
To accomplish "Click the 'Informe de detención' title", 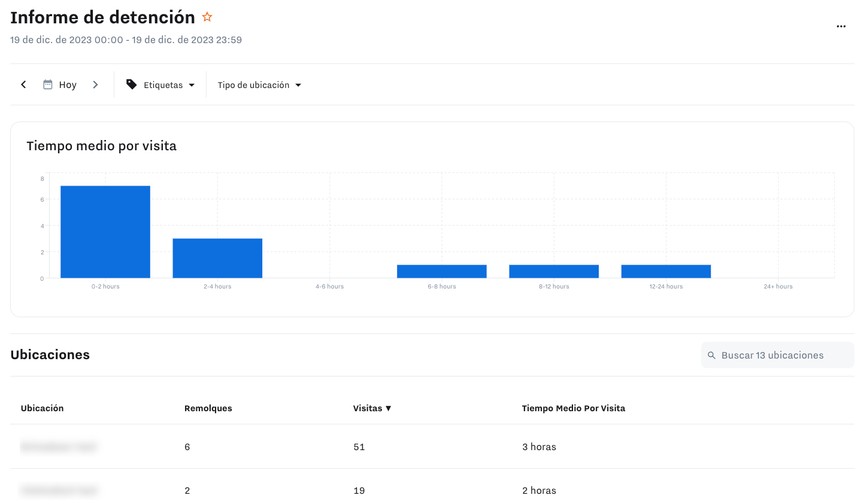I will pos(102,17).
